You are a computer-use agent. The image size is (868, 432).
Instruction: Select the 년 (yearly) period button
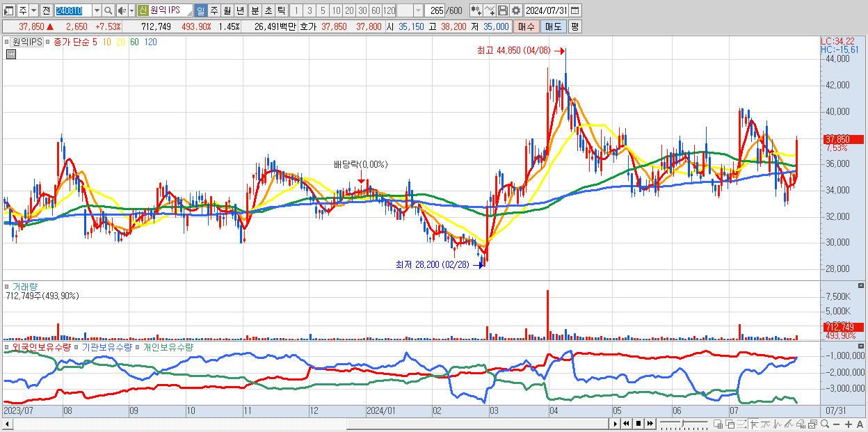(240, 10)
